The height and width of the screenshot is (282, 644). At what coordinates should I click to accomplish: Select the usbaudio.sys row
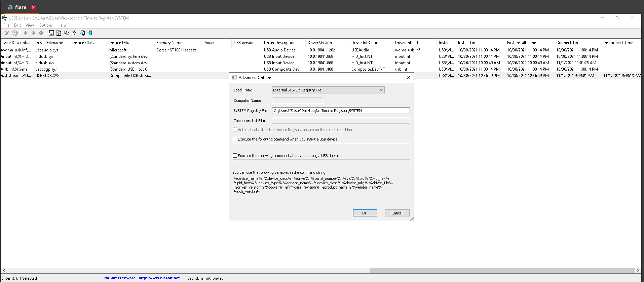tap(321, 50)
